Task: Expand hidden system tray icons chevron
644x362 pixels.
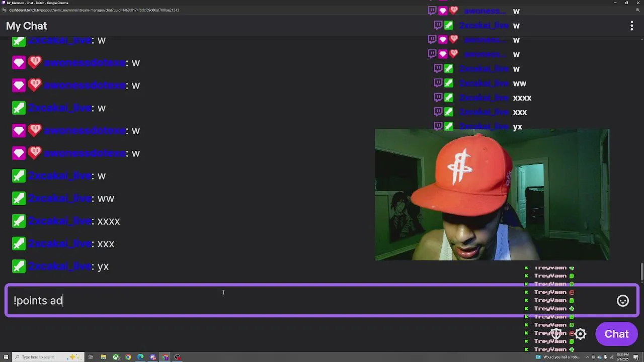Action: (587, 357)
